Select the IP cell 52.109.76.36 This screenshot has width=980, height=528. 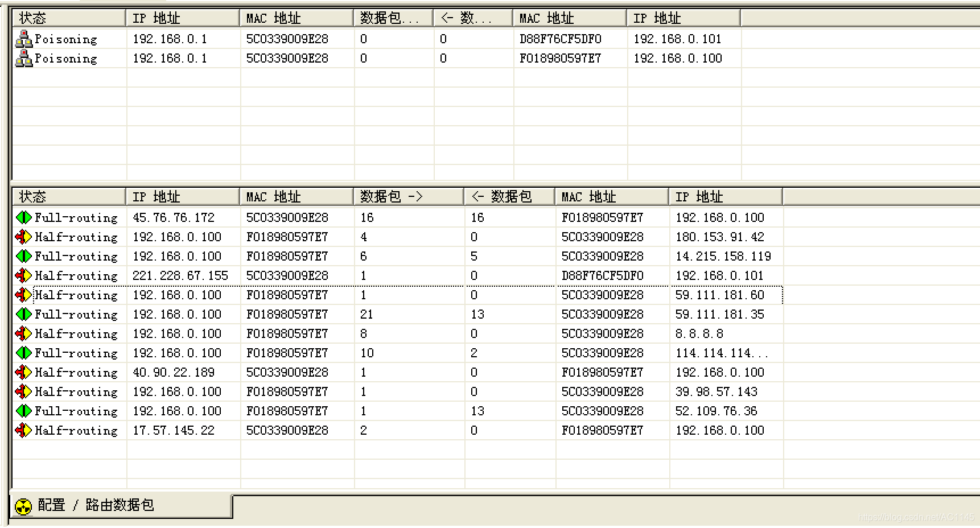717,411
